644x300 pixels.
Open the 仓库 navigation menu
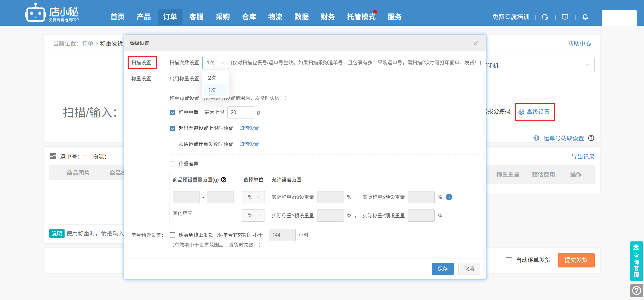(249, 17)
